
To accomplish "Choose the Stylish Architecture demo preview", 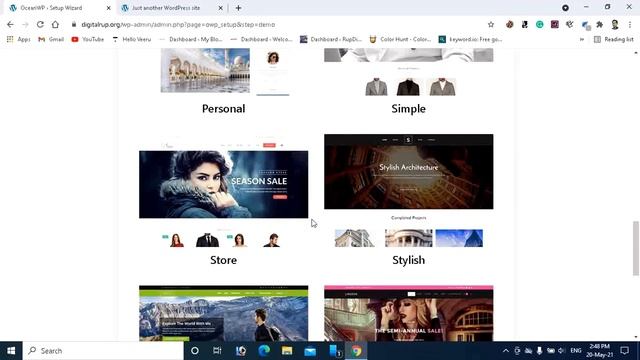I will tap(409, 191).
